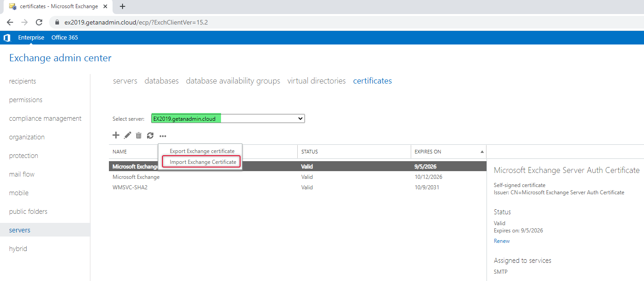Click the edit pencil icon
The width and height of the screenshot is (644, 281).
click(x=128, y=135)
